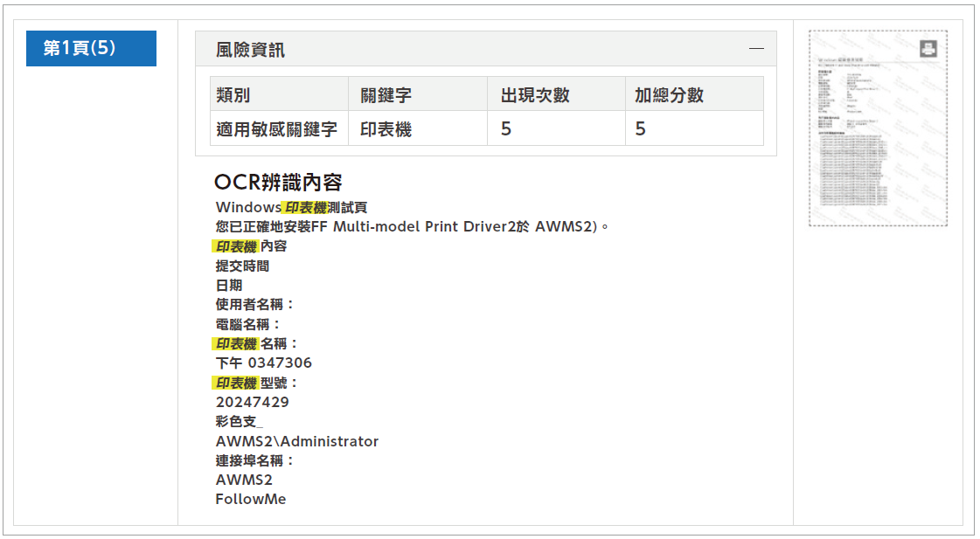Click highlighted 印表機 before 內容

236,246
